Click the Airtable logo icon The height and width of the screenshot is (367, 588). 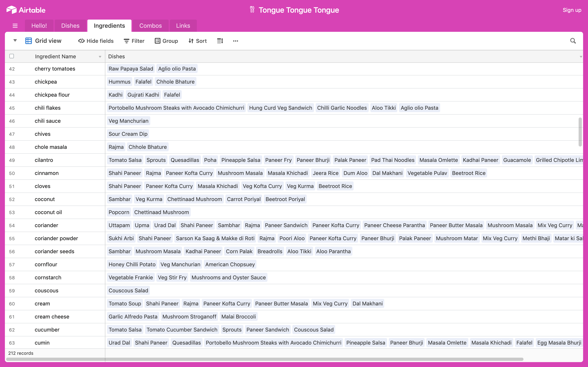(x=11, y=10)
